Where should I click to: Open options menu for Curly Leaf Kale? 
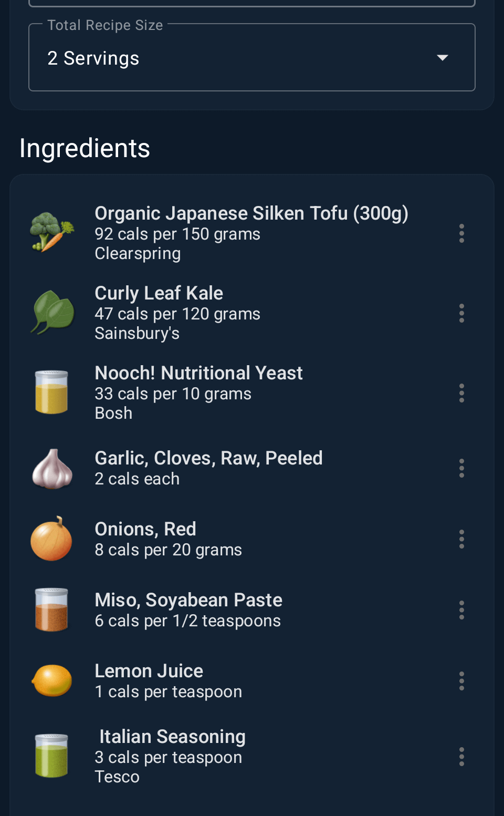click(461, 313)
